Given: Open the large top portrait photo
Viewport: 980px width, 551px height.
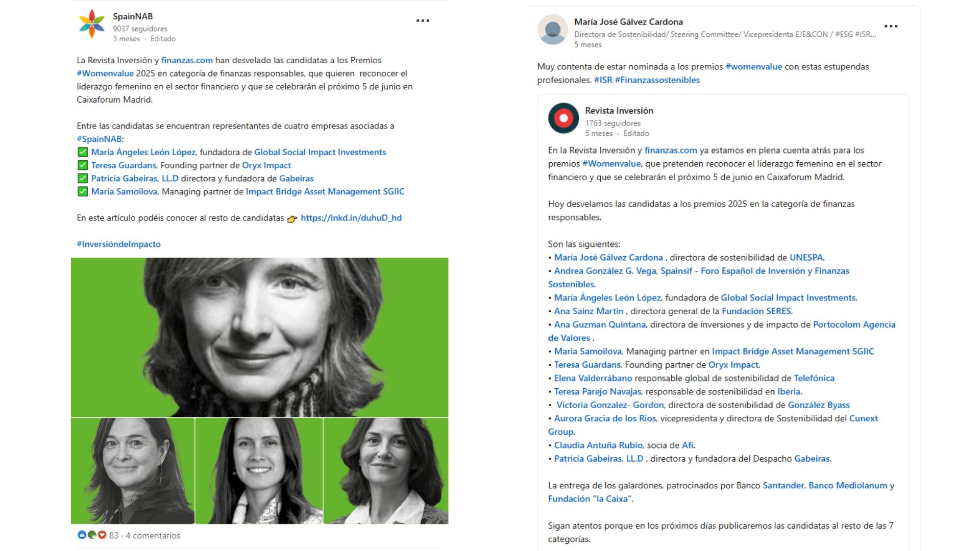Looking at the screenshot, I should (259, 337).
